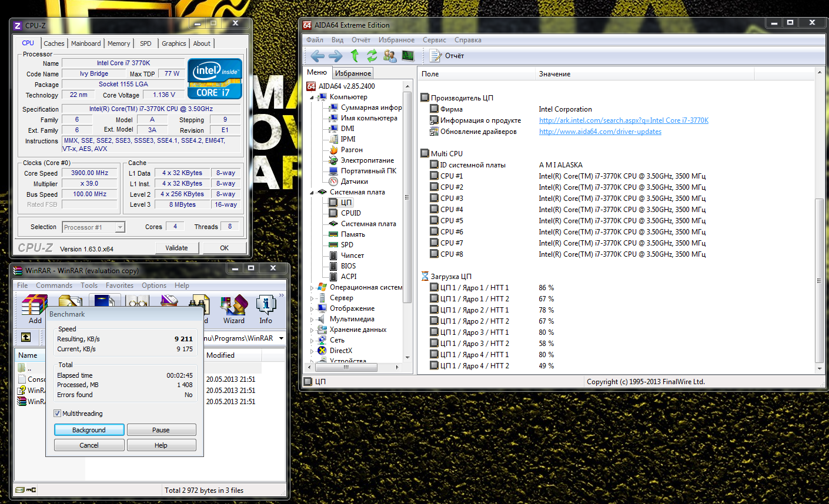Viewport: 829px width, 504px height.
Task: Switch to CPU-Z Caches tab
Action: point(54,43)
